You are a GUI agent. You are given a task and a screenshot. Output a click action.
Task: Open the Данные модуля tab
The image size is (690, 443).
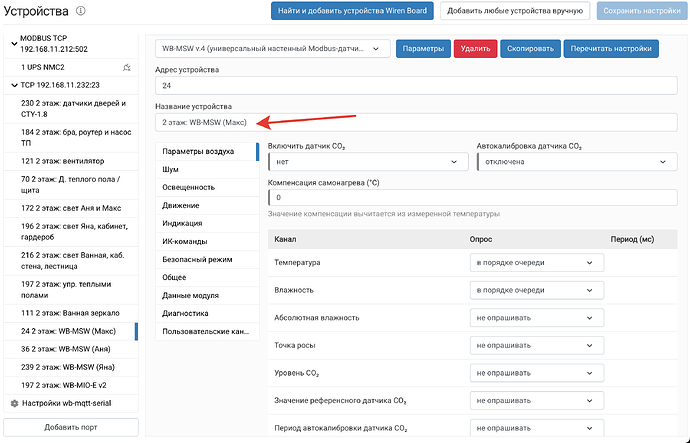pos(207,296)
